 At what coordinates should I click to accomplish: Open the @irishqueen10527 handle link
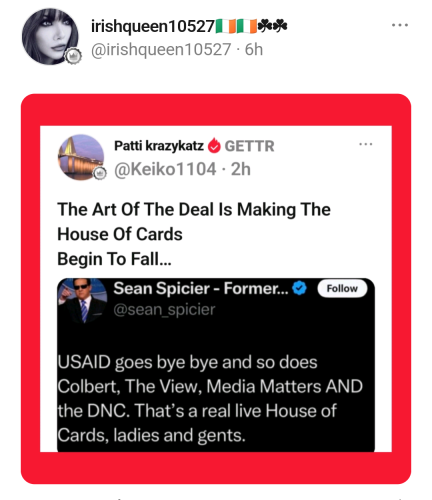click(x=161, y=50)
